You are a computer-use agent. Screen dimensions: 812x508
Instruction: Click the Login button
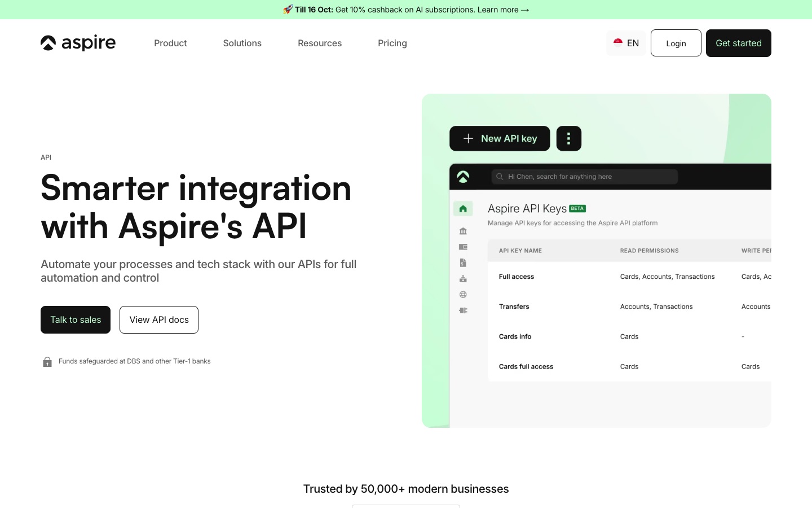[676, 43]
